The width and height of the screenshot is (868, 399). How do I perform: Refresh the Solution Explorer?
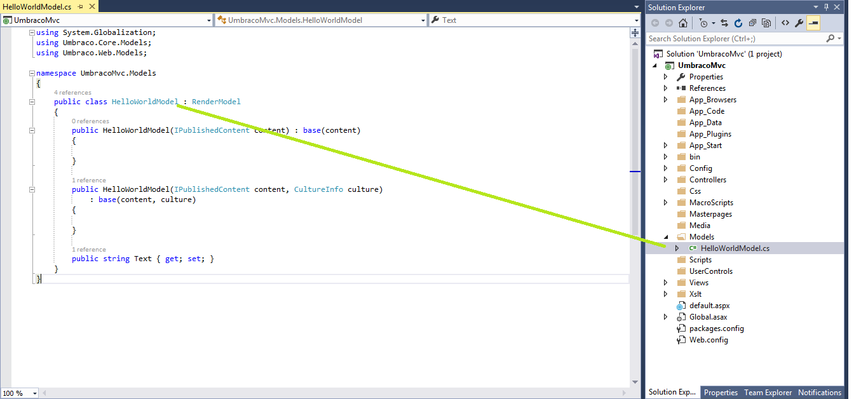pyautogui.click(x=738, y=23)
